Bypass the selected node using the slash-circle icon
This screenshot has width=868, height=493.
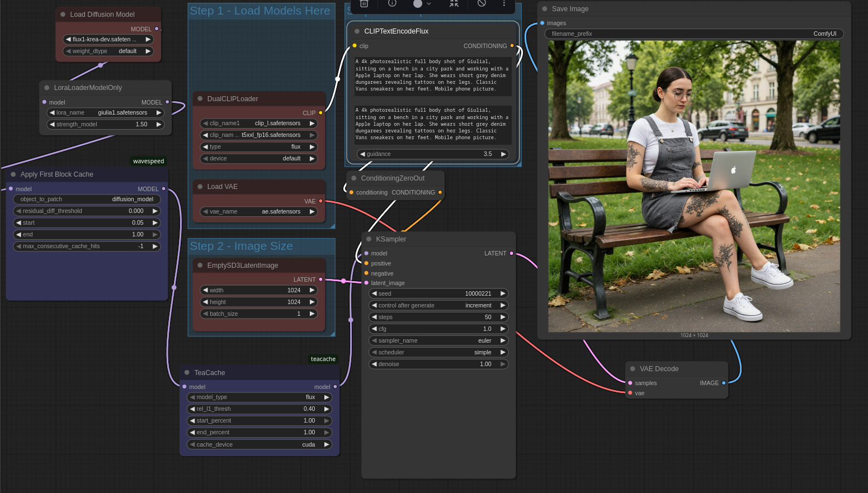pos(482,3)
